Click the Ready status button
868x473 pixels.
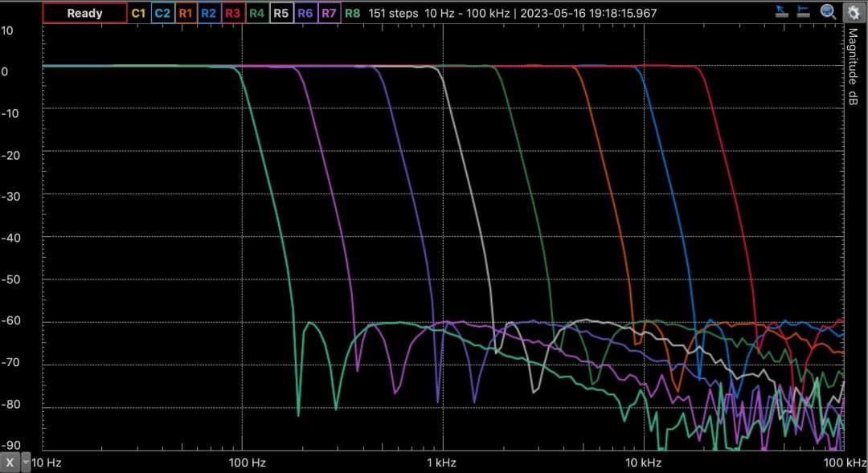(x=84, y=13)
